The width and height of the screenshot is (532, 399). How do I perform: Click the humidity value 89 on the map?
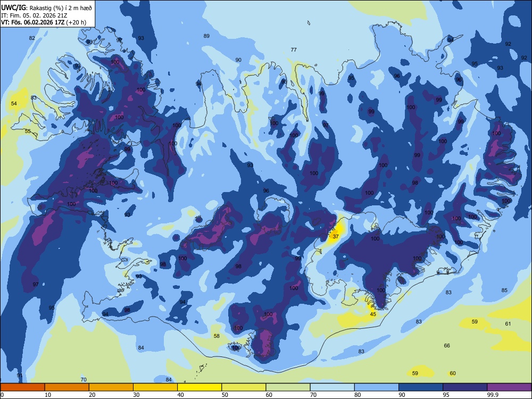(206, 36)
